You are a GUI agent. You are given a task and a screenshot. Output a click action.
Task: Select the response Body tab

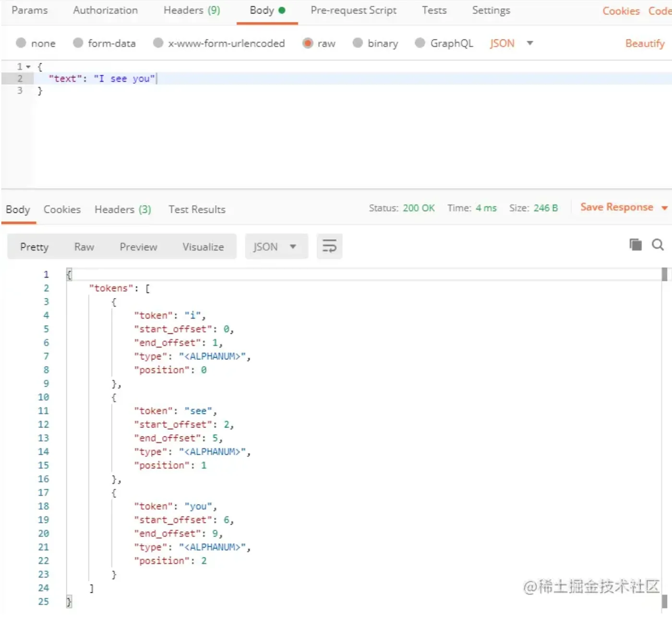click(18, 210)
